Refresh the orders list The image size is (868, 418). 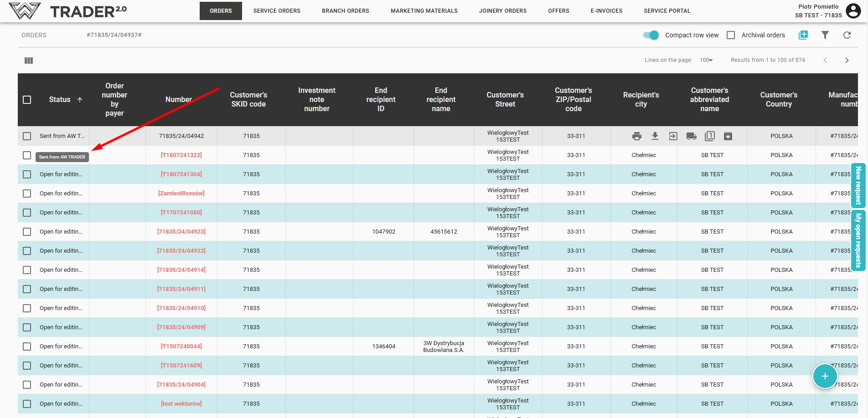[x=847, y=35]
